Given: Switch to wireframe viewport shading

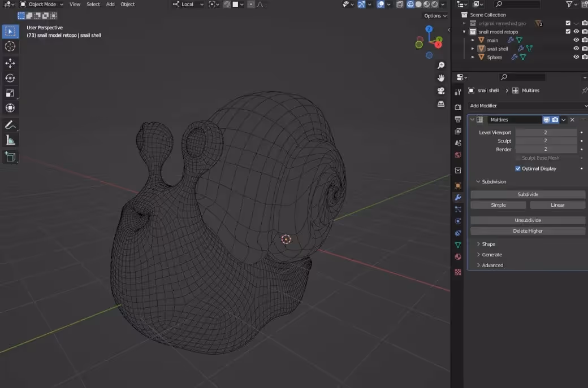Looking at the screenshot, I should coord(410,5).
